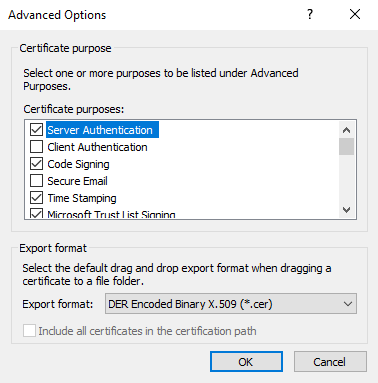Click the purposes list scrollbar thumb

[x=347, y=147]
